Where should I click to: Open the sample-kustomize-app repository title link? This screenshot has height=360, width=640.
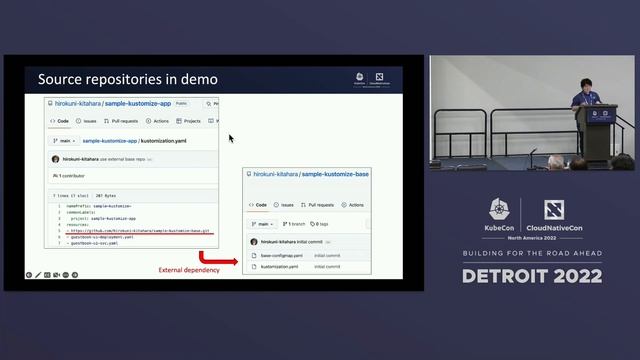pos(138,104)
